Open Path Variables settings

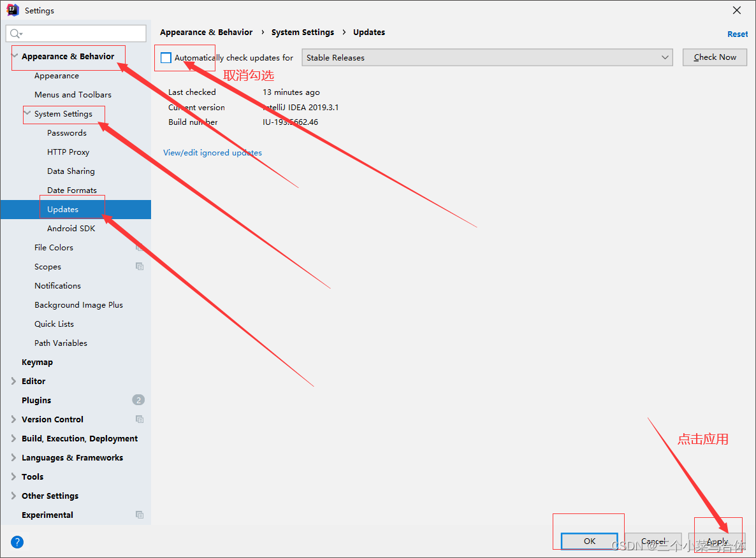coord(61,343)
